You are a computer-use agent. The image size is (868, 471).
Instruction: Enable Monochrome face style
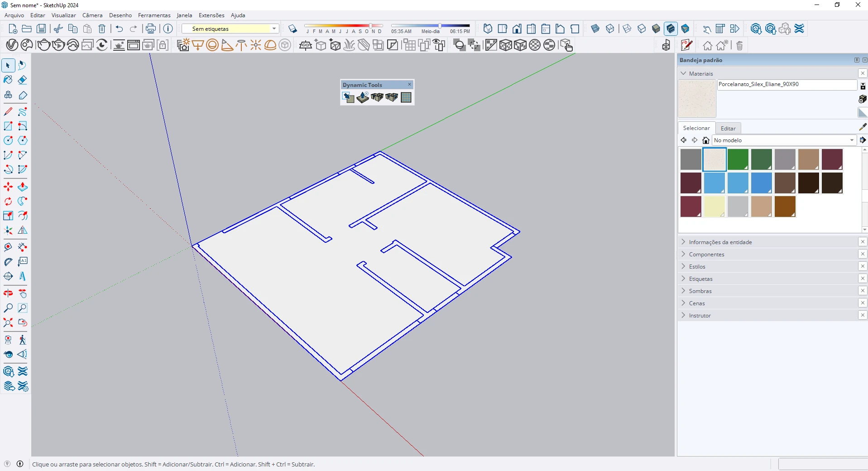pos(685,29)
